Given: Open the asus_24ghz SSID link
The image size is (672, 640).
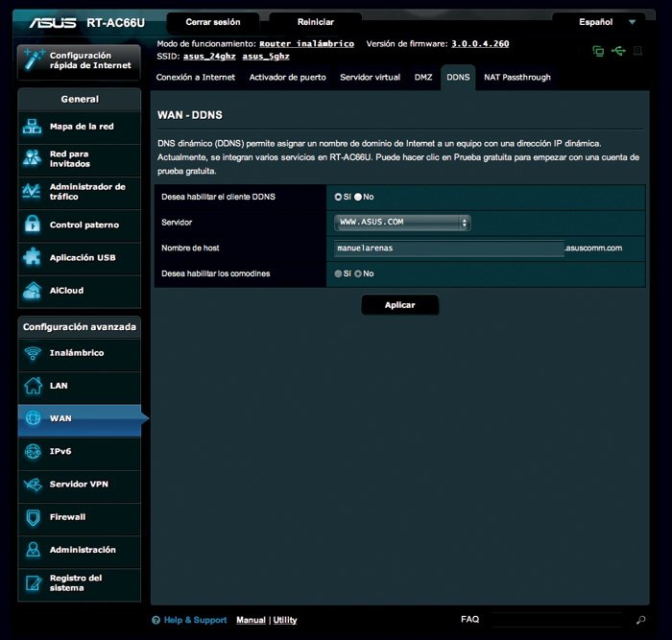Looking at the screenshot, I should point(209,56).
